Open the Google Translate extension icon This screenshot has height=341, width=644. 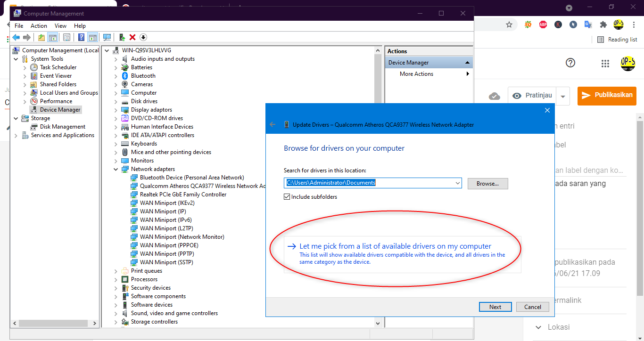[x=588, y=24]
